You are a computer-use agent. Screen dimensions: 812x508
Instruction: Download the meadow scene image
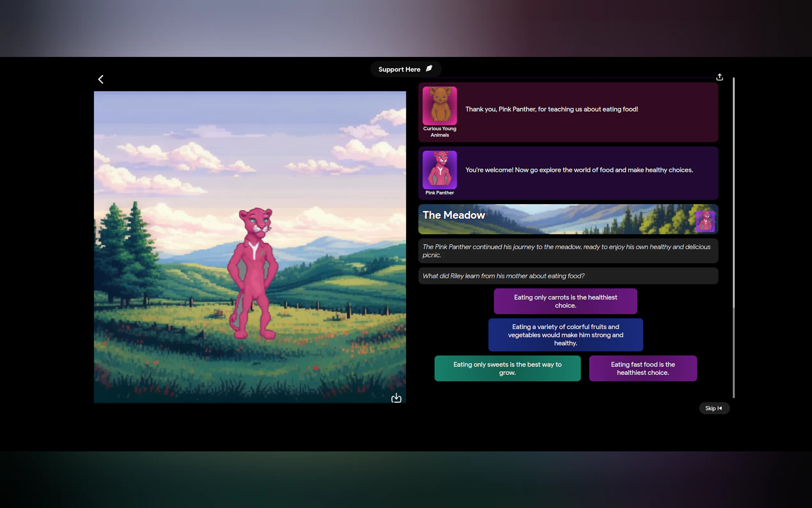coord(396,398)
